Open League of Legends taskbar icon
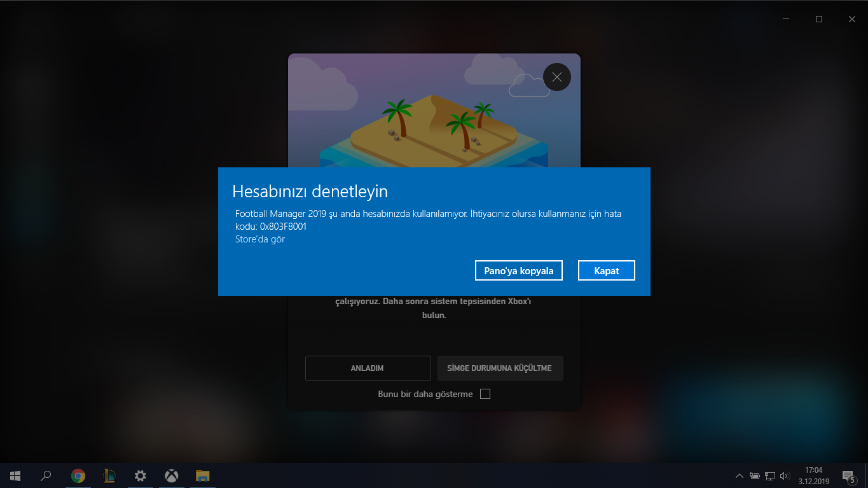Screen dimensions: 868x488 109,475
